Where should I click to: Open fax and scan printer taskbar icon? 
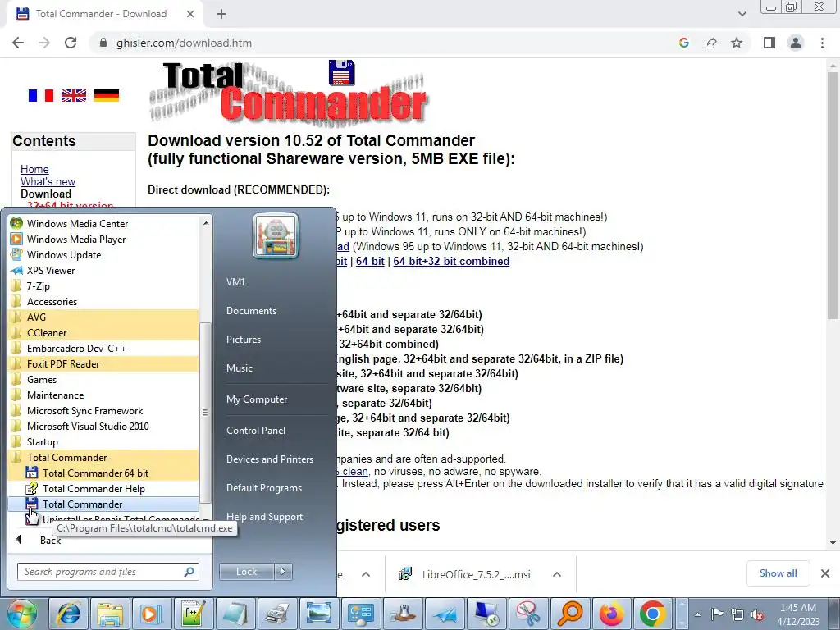point(276,614)
